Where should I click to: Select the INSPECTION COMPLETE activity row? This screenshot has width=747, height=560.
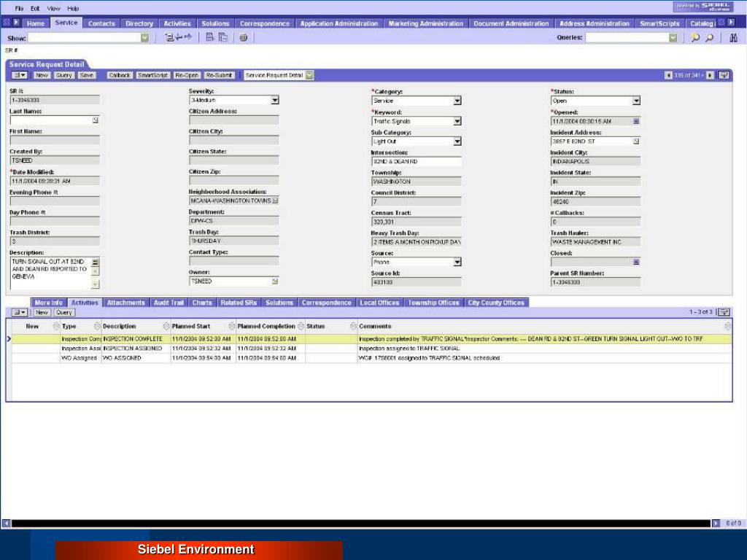[371, 339]
